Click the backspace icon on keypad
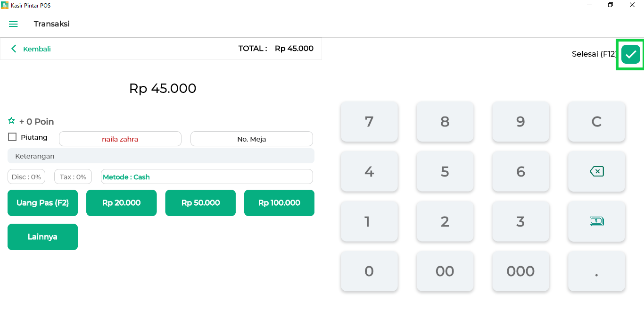Viewport: 644px width, 328px height. pyautogui.click(x=596, y=171)
